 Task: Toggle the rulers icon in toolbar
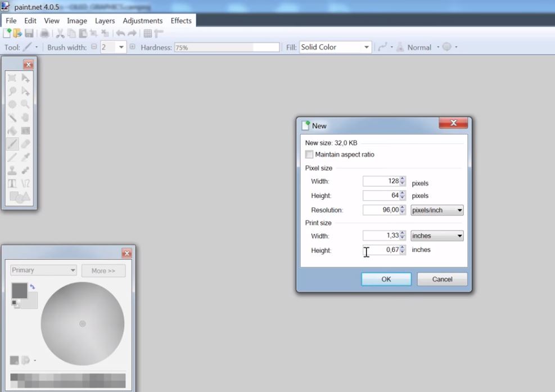pos(159,33)
